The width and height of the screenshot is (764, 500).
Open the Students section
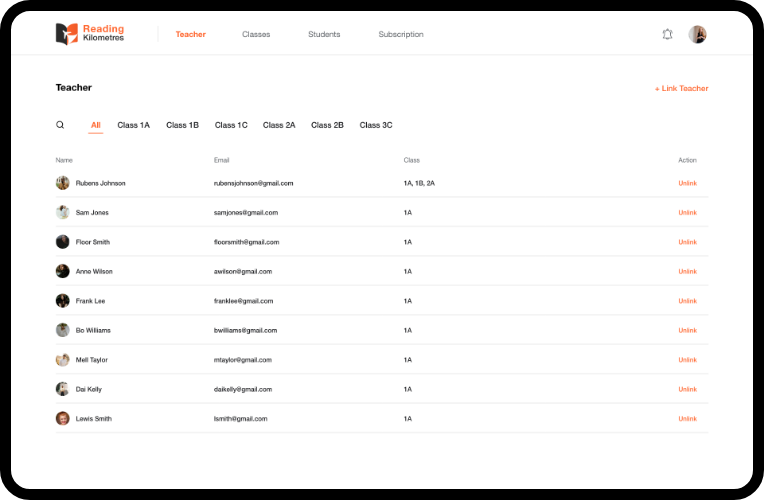click(324, 34)
